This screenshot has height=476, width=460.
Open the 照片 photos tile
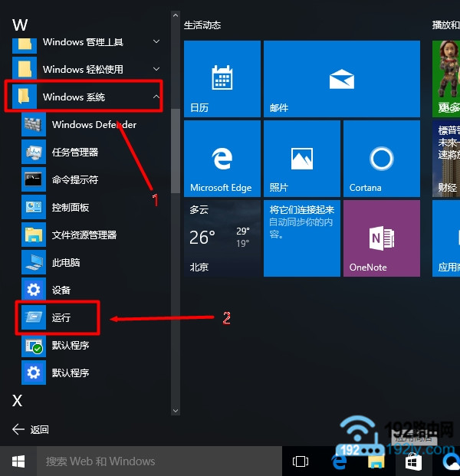tap(302, 159)
